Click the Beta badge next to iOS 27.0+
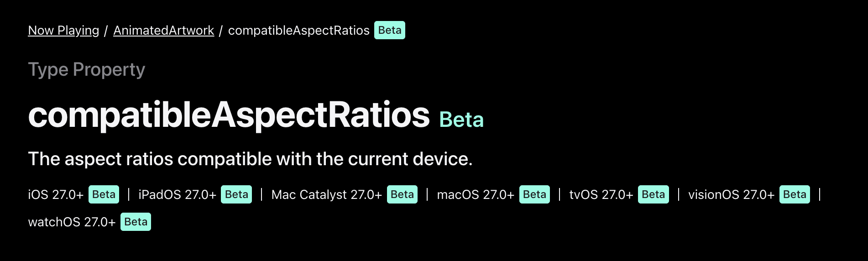The image size is (868, 261). pos(104,194)
